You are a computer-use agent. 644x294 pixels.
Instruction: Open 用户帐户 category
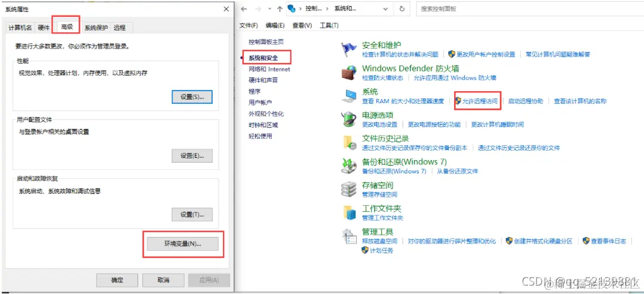pos(260,103)
